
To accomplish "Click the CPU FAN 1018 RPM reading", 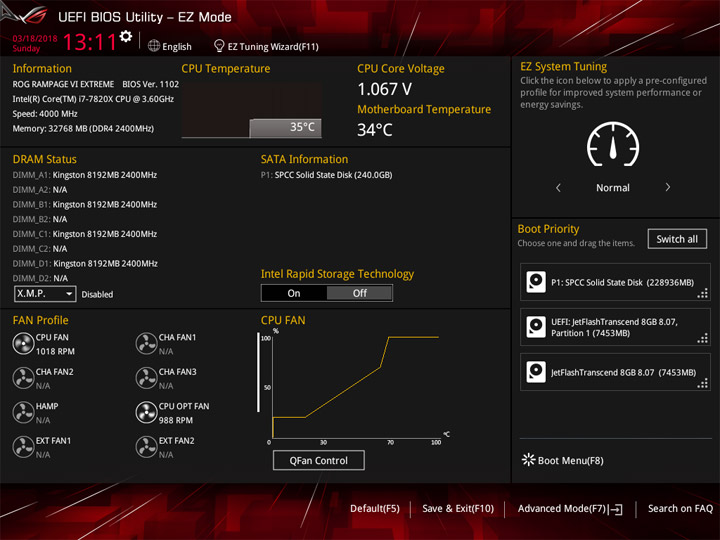I will (x=55, y=351).
